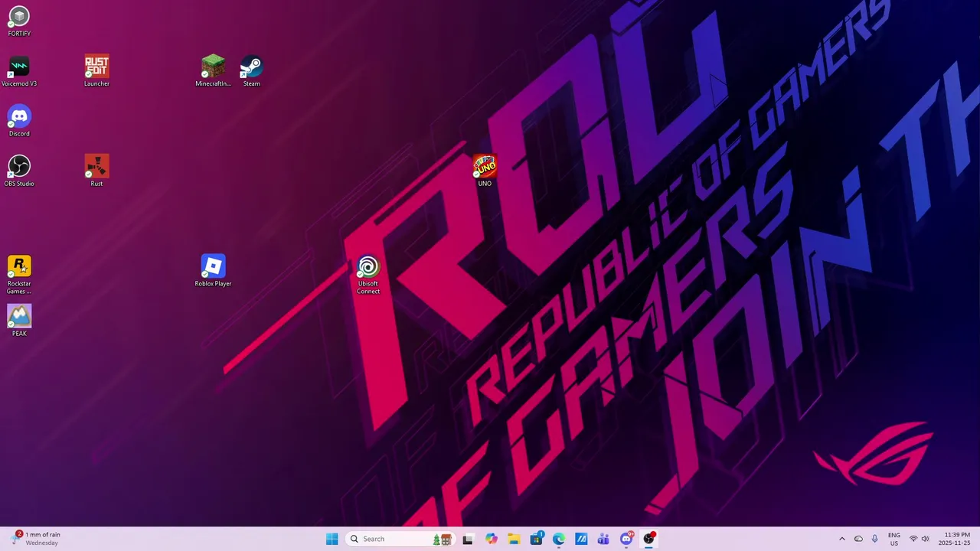This screenshot has width=980, height=551.
Task: Select the Discord desktop icon
Action: (x=19, y=122)
